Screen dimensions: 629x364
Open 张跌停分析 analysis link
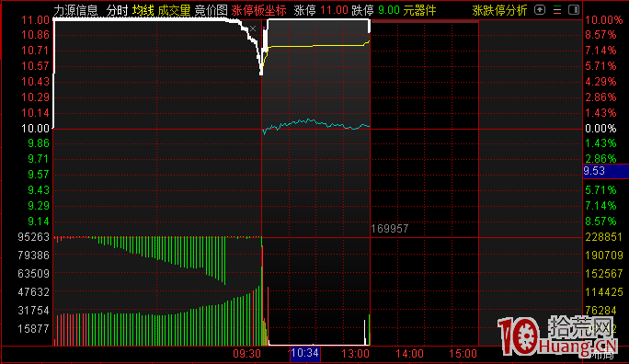pos(499,10)
